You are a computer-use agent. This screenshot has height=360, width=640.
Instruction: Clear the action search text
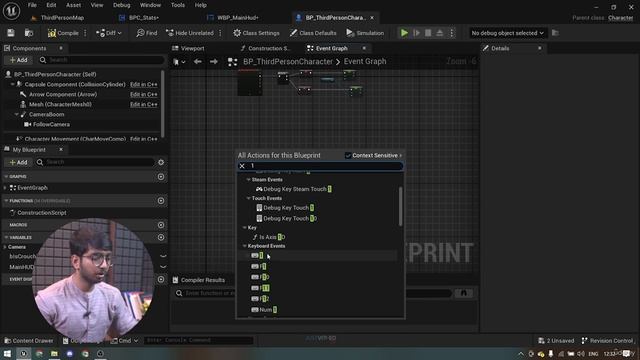[242, 166]
